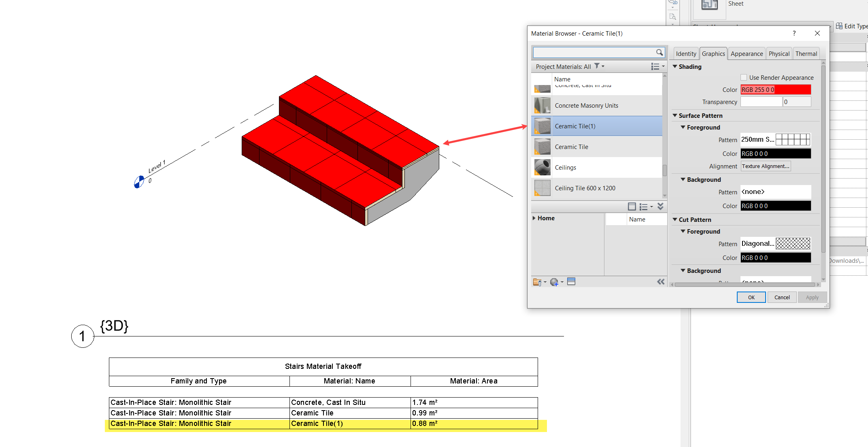
Task: Click the Texture Alignment button
Action: click(x=766, y=166)
